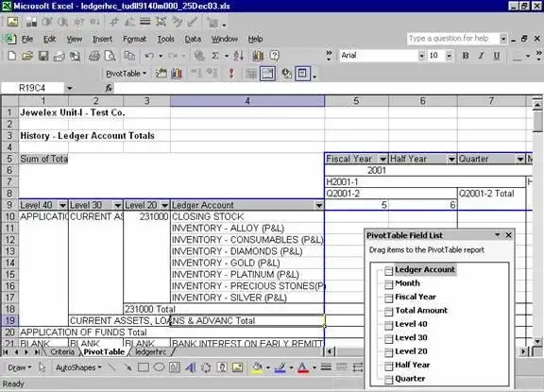Screen dimensions: 544x392
Task: Insert WordArt from Drawing toolbar
Action: [x=191, y=367]
